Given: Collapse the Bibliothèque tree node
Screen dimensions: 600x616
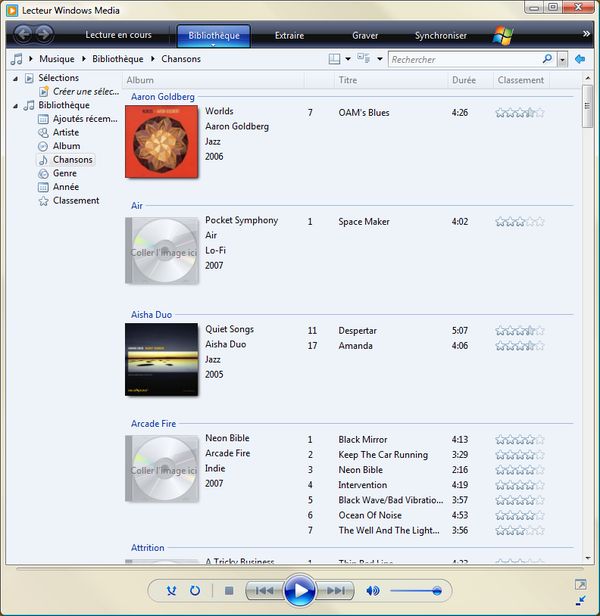Looking at the screenshot, I should tap(15, 106).
